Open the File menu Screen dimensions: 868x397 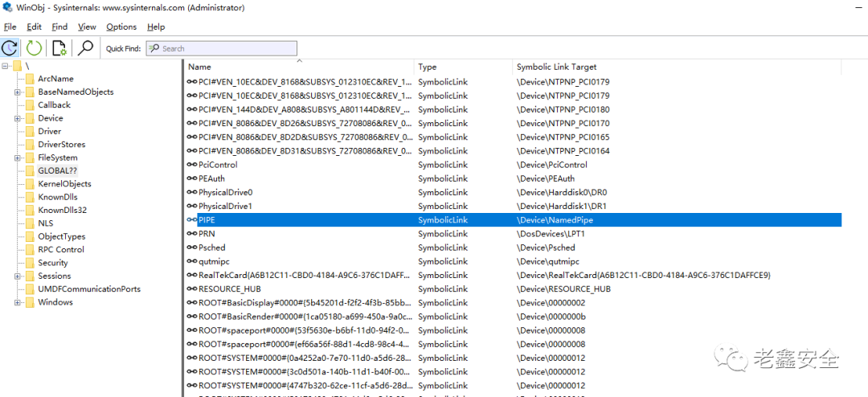[10, 27]
